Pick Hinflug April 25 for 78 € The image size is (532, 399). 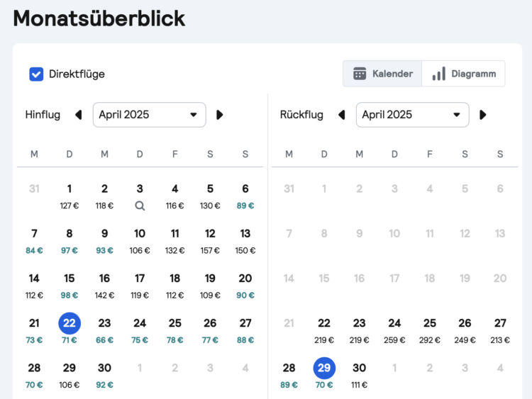[x=175, y=331]
